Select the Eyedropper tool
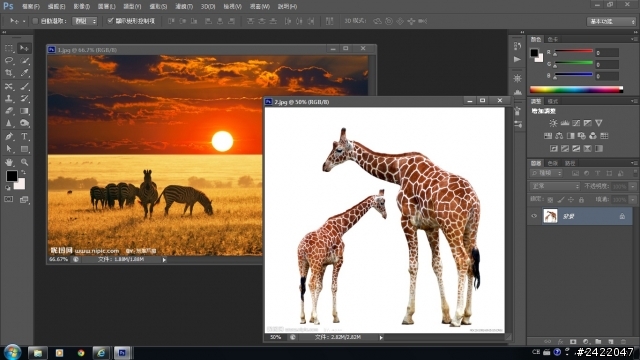The height and width of the screenshot is (360, 640). tap(24, 73)
